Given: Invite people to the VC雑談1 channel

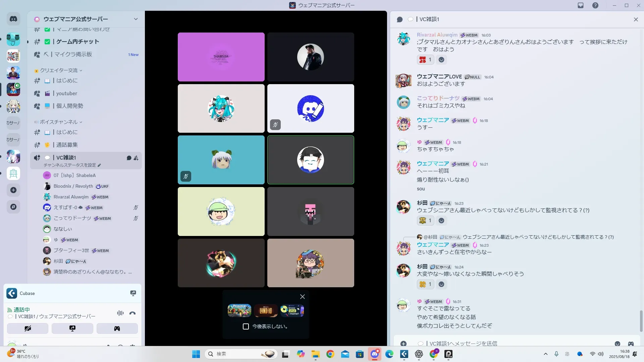Looking at the screenshot, I should [x=136, y=158].
